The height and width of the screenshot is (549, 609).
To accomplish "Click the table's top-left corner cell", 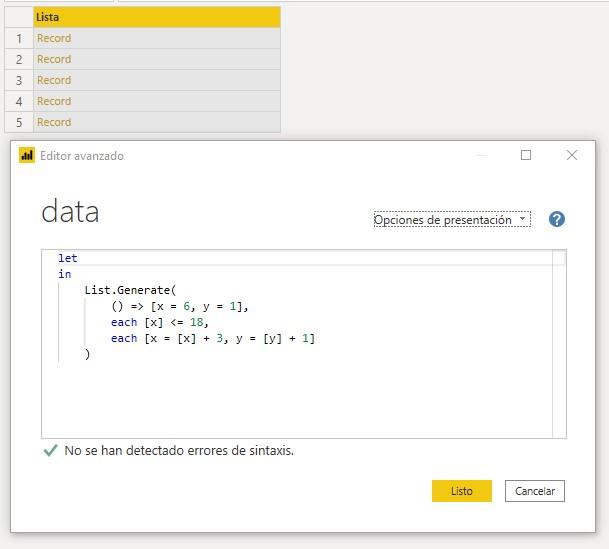I will (18, 17).
